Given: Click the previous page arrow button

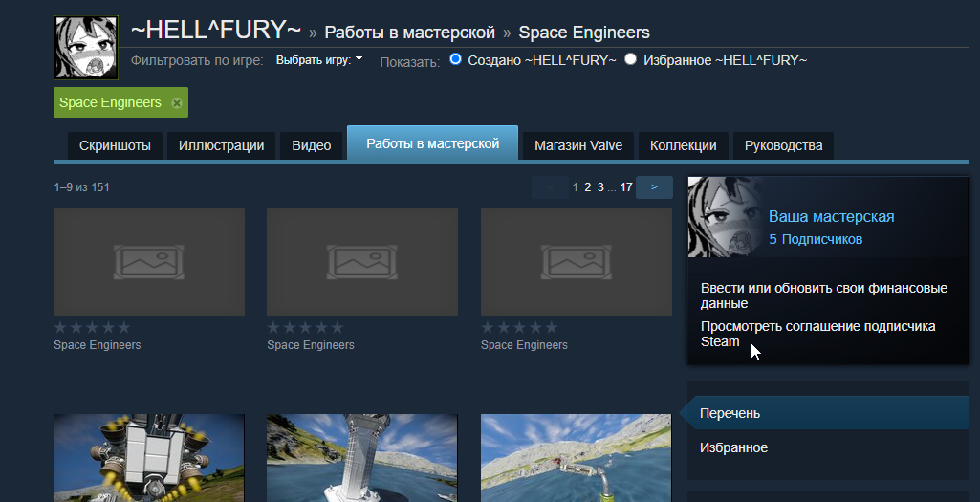Looking at the screenshot, I should pos(550,186).
